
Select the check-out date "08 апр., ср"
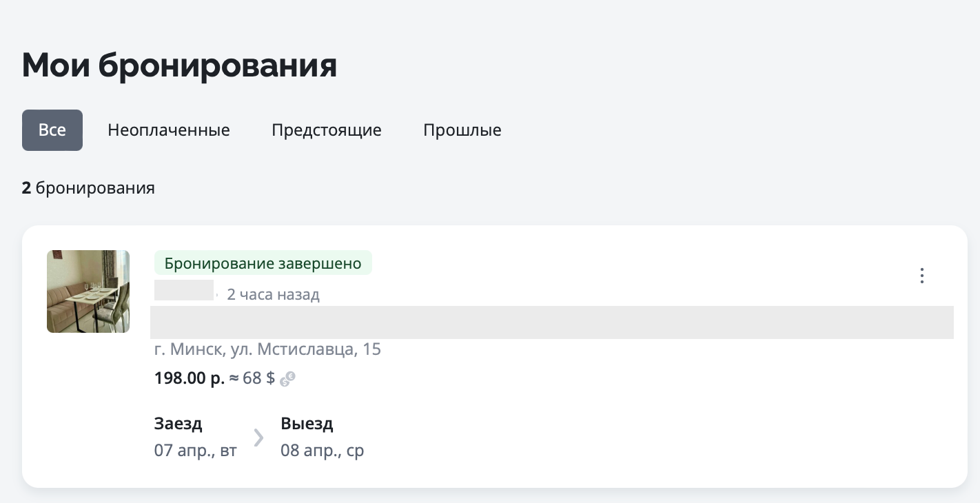coord(323,451)
